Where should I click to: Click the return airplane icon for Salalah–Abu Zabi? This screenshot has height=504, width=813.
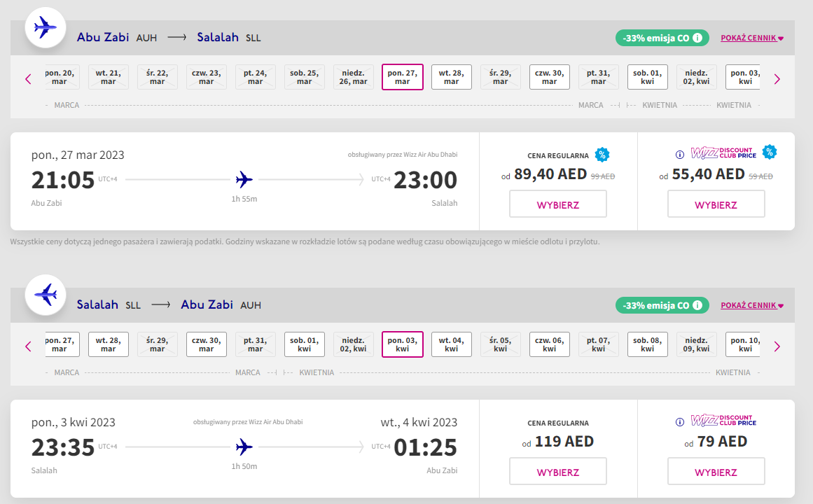[x=45, y=295]
